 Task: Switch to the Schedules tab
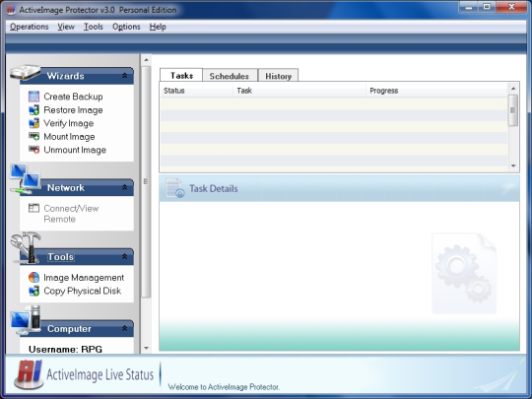(x=230, y=76)
